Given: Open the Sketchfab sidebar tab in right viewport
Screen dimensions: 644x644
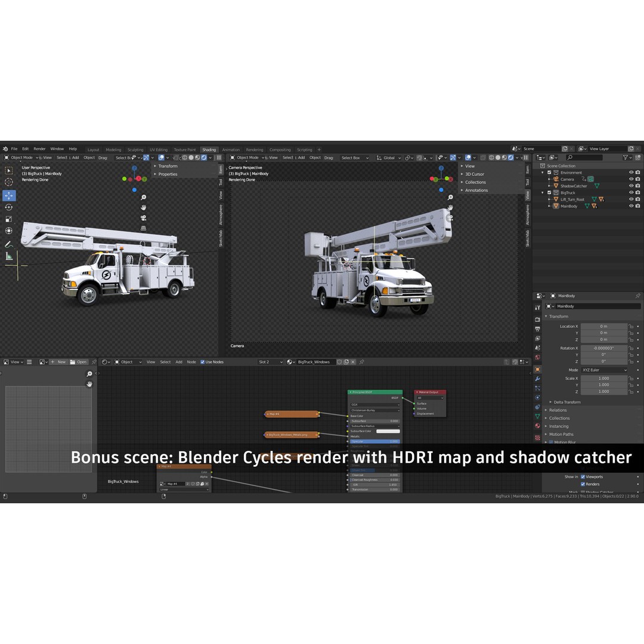Looking at the screenshot, I should pyautogui.click(x=528, y=238).
